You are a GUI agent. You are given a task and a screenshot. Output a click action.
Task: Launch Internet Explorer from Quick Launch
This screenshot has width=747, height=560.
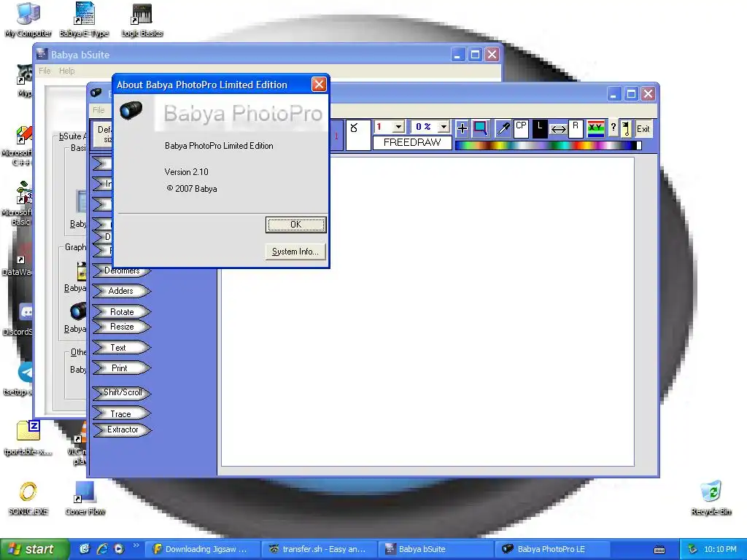[x=102, y=549]
